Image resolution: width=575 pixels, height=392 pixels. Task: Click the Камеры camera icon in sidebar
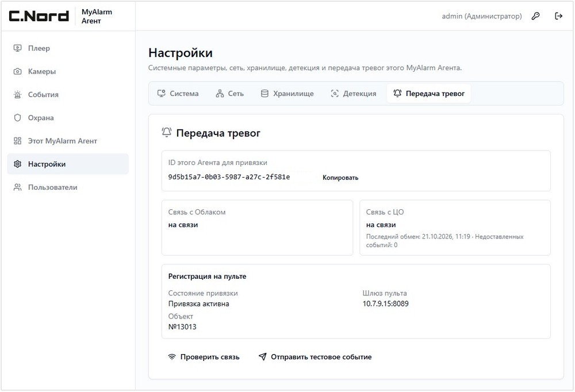coord(18,71)
